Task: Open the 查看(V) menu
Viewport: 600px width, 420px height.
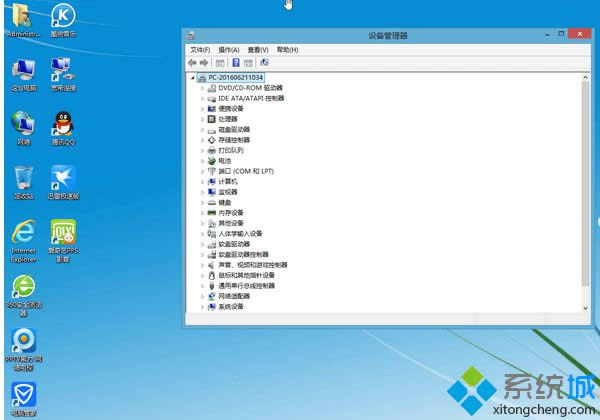Action: pos(258,50)
